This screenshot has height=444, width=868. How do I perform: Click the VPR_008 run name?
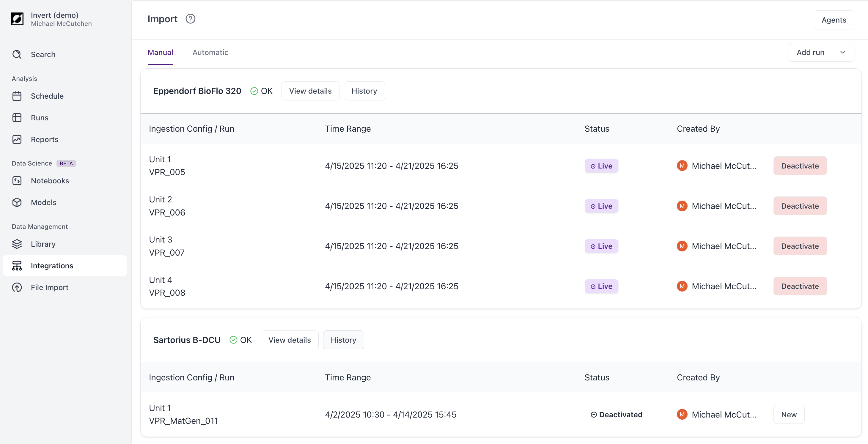pyautogui.click(x=167, y=293)
